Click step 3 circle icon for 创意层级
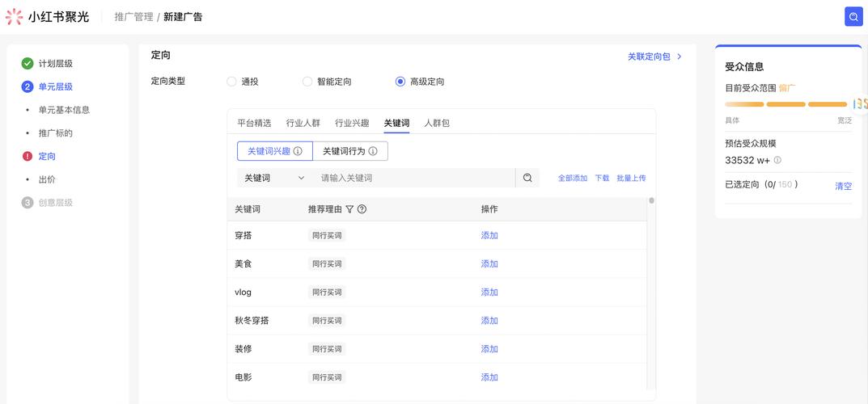Screen dimensions: 868x404 click(28, 203)
